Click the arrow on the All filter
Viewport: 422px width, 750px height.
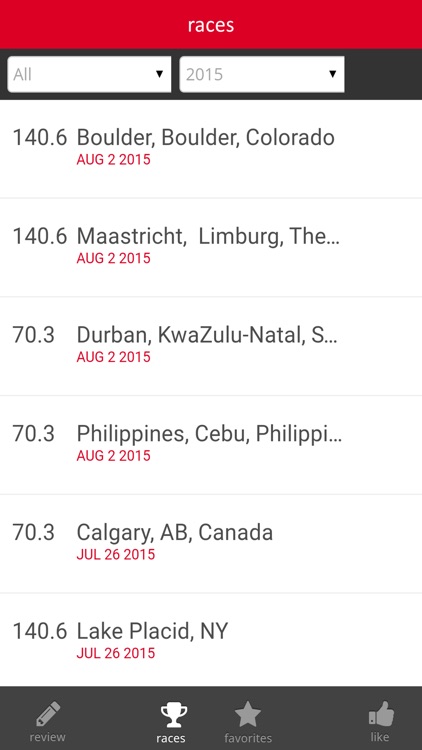(159, 74)
